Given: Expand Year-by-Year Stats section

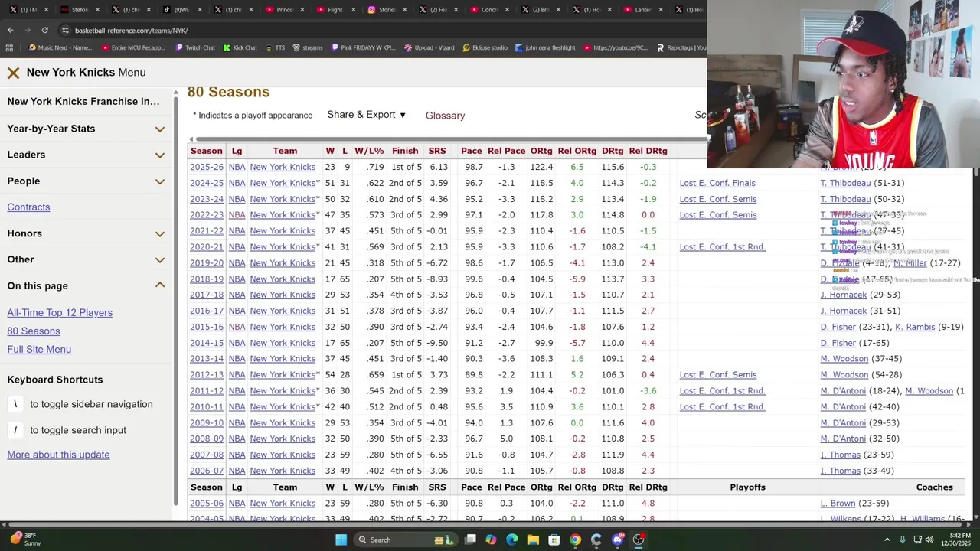Looking at the screenshot, I should [x=86, y=129].
